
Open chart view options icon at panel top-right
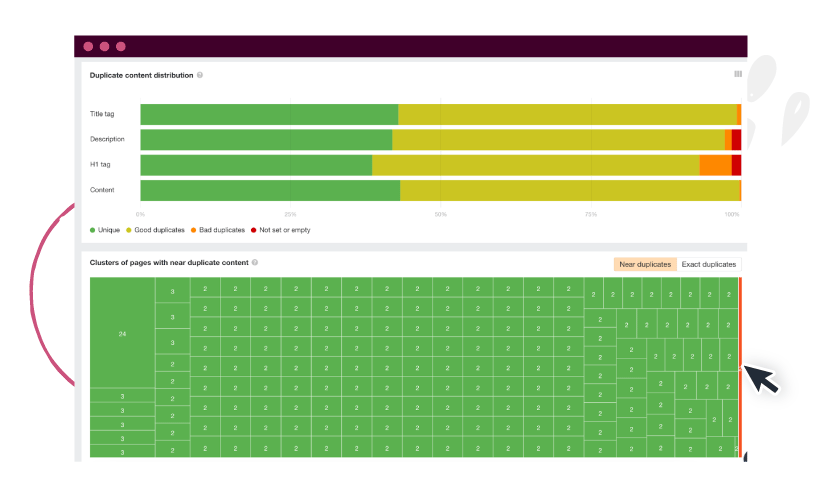(x=738, y=74)
